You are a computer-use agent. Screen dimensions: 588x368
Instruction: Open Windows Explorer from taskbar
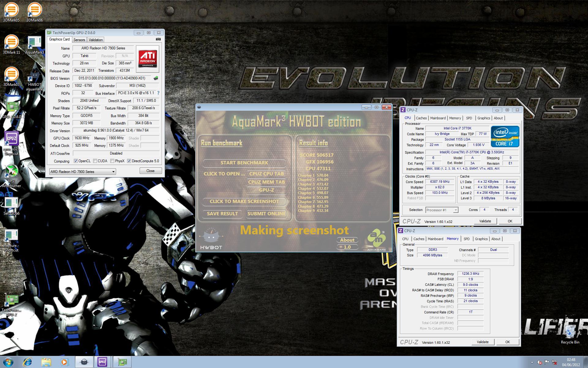click(x=46, y=362)
